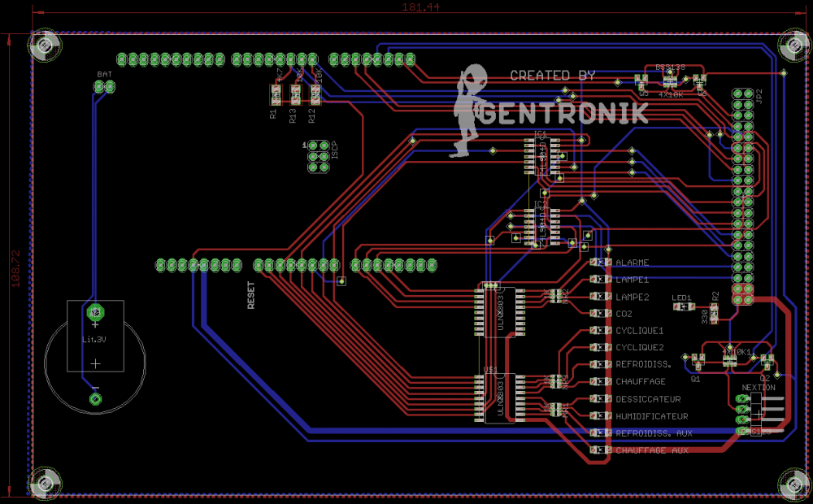
Task: Select the HUMIDIFICATEUR label
Action: [x=652, y=416]
